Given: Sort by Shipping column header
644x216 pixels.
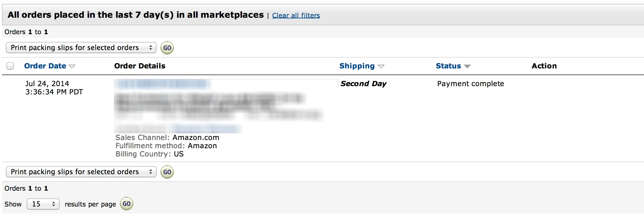Looking at the screenshot, I should tap(357, 66).
